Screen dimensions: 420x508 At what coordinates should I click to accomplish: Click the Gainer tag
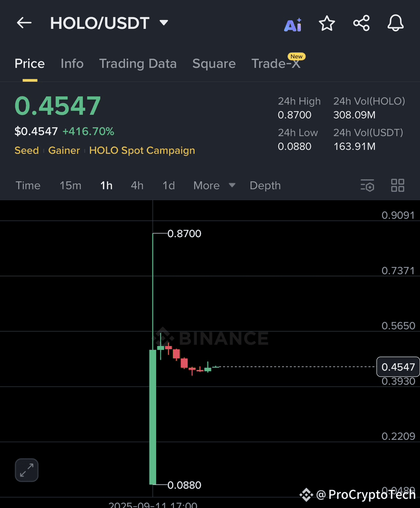[x=64, y=150]
